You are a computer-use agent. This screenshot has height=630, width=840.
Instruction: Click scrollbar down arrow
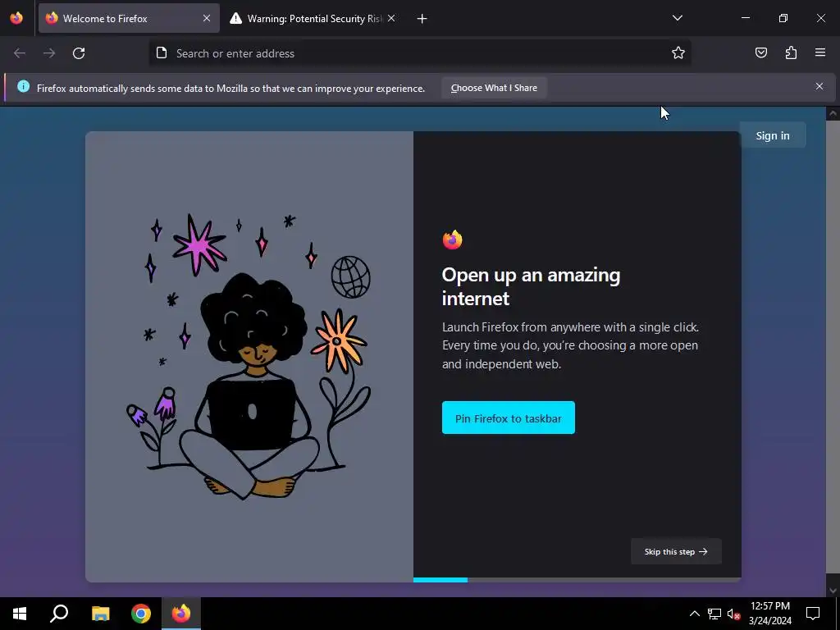[x=833, y=591]
